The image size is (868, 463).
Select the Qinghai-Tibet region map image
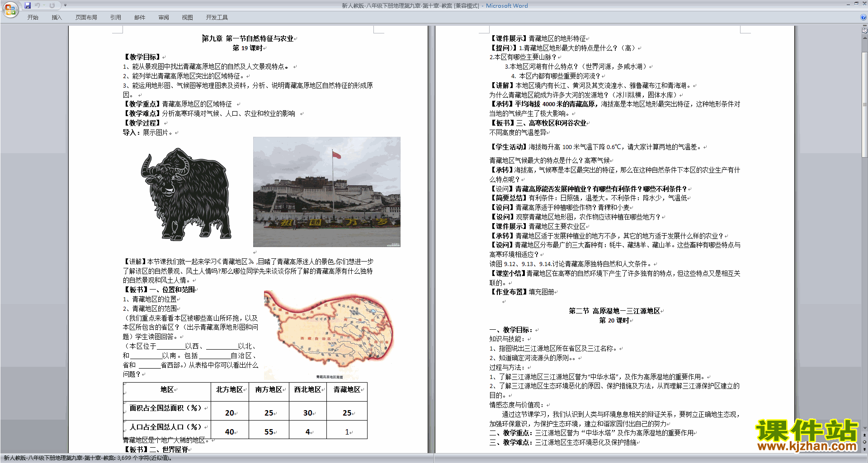329,335
